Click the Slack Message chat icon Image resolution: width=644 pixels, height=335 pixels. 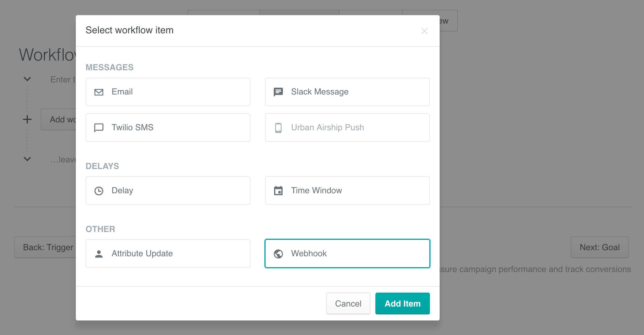(278, 92)
